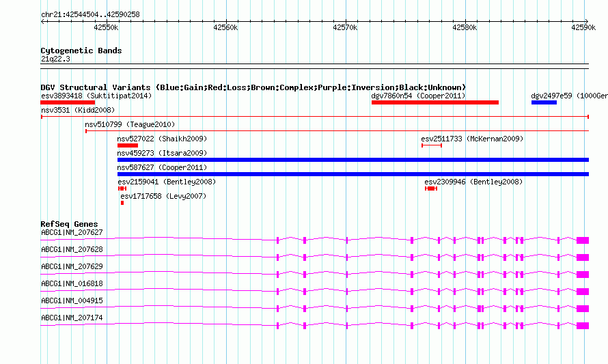Click the nsv459273 blue gain bar
The height and width of the screenshot is (364, 608).
pyautogui.click(x=353, y=160)
